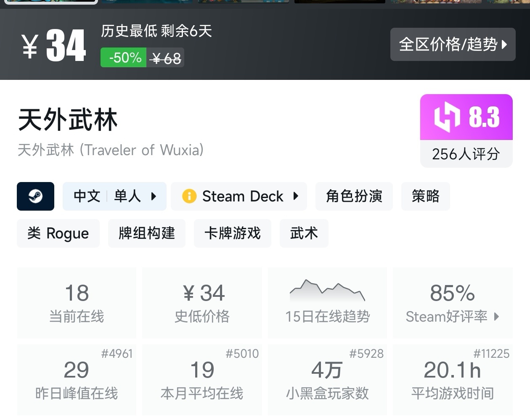The image size is (530, 420).
Task: Click the #11225 rank label
Action: (x=491, y=354)
